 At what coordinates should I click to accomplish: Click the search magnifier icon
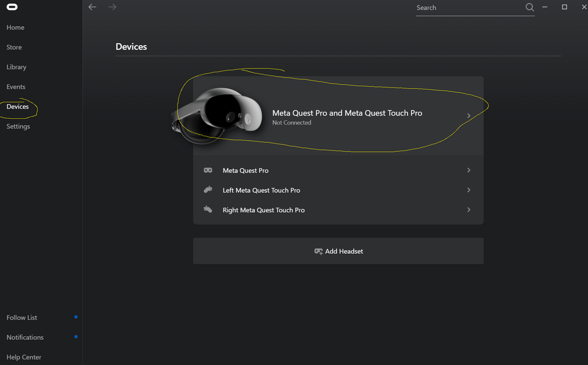[530, 7]
